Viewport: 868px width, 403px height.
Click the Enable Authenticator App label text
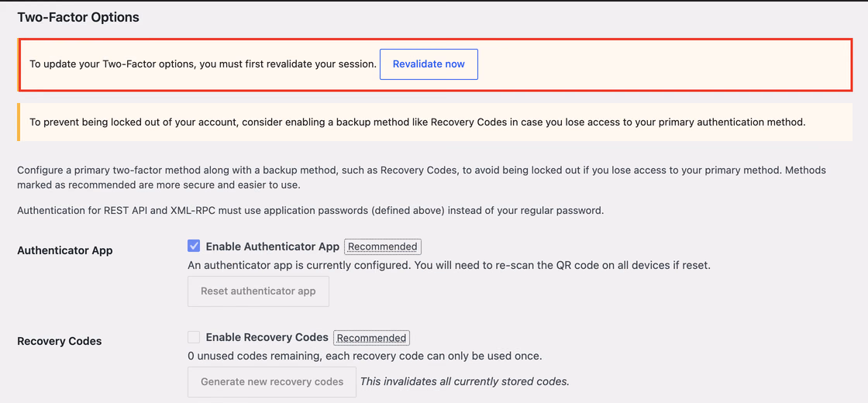click(272, 246)
